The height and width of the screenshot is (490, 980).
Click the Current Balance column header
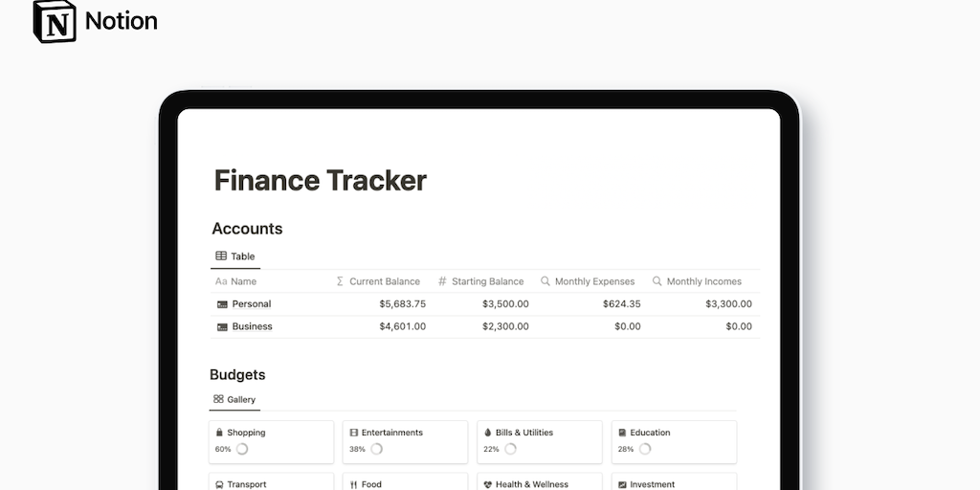click(x=384, y=281)
